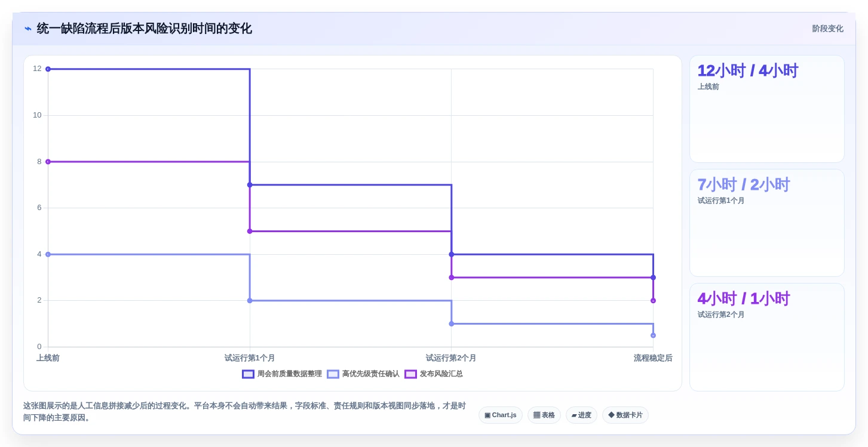
Task: Click the 4-hour light blue point at 上线前
Action: (48, 254)
